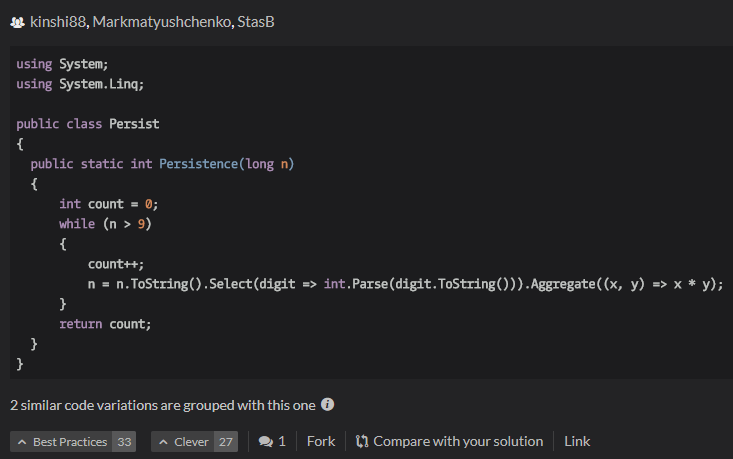This screenshot has height=459, width=733.
Task: Click the compare arrows icon
Action: [362, 441]
